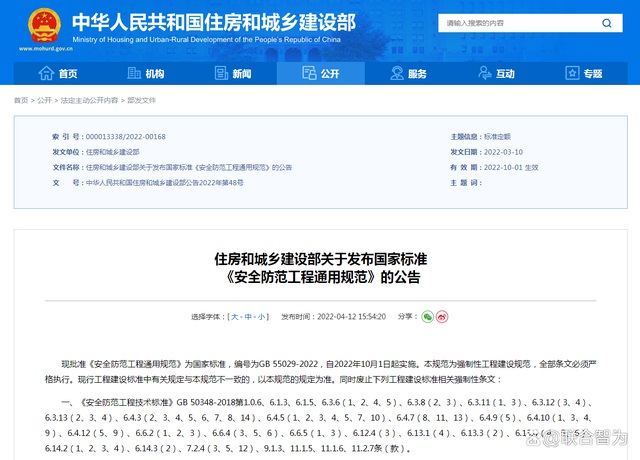Screen dimensions: 640x460
Task: Open the 互动 navigation tab
Action: click(496, 73)
